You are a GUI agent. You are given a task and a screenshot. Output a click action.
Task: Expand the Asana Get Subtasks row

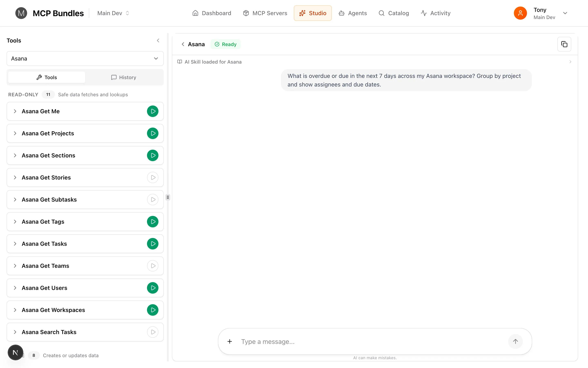(x=15, y=200)
